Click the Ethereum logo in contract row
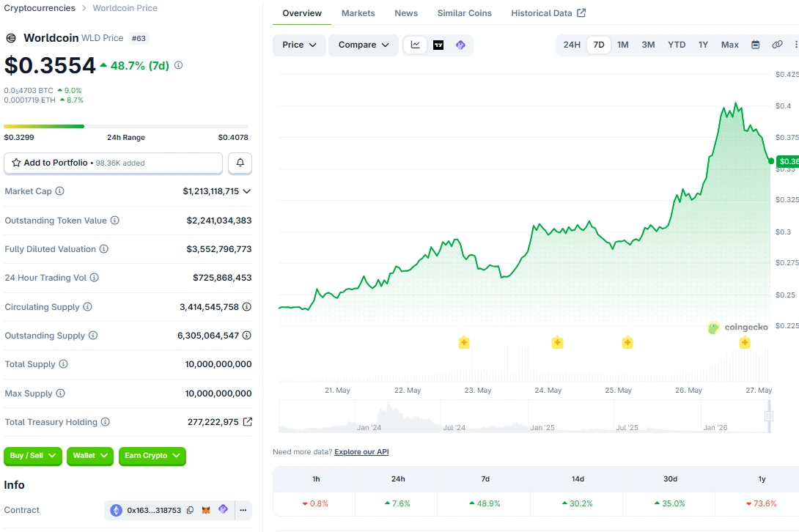The image size is (799, 532). tap(116, 510)
